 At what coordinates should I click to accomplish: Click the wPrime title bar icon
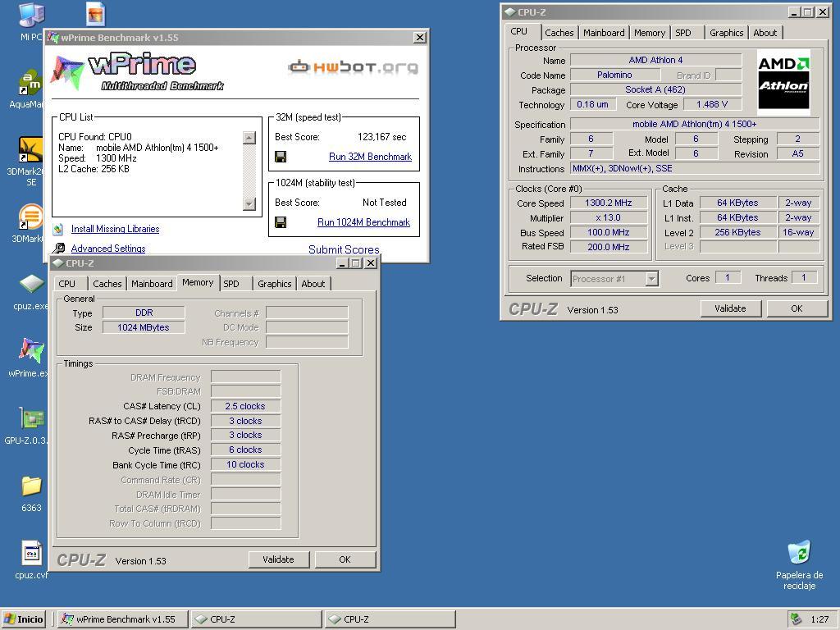[x=53, y=38]
